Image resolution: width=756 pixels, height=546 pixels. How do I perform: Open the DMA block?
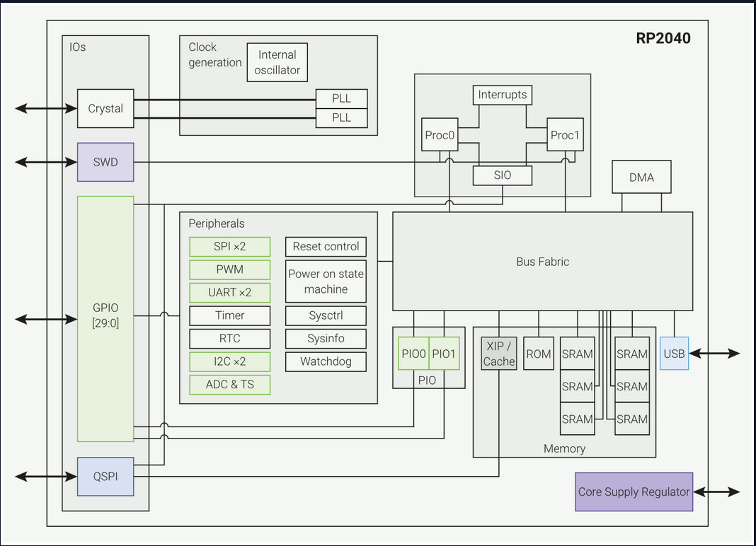641,177
